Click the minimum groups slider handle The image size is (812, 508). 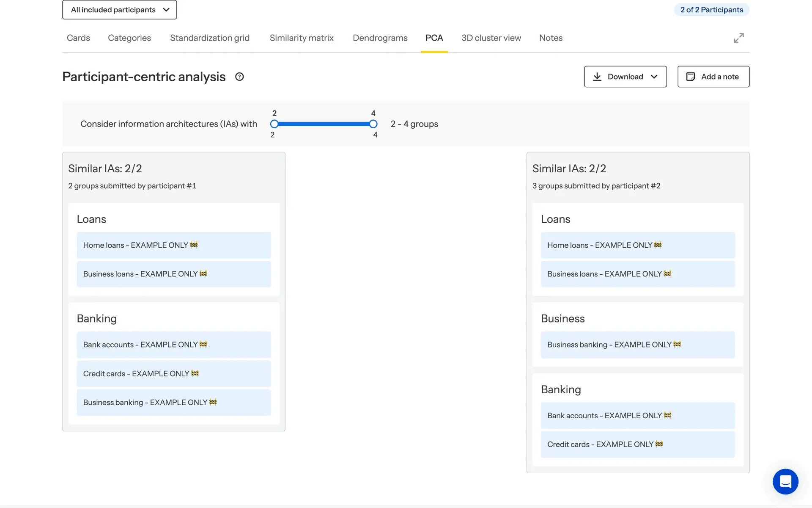[274, 124]
